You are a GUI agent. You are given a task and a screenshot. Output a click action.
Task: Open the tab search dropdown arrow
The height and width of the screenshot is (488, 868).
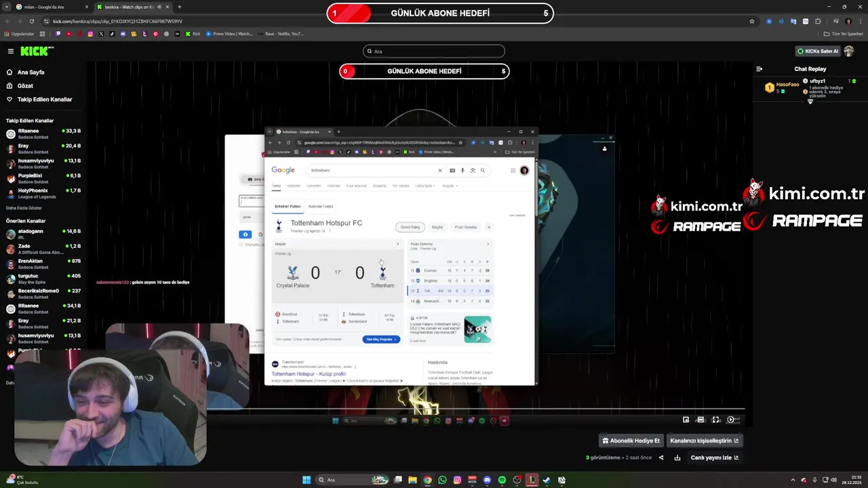click(x=6, y=7)
